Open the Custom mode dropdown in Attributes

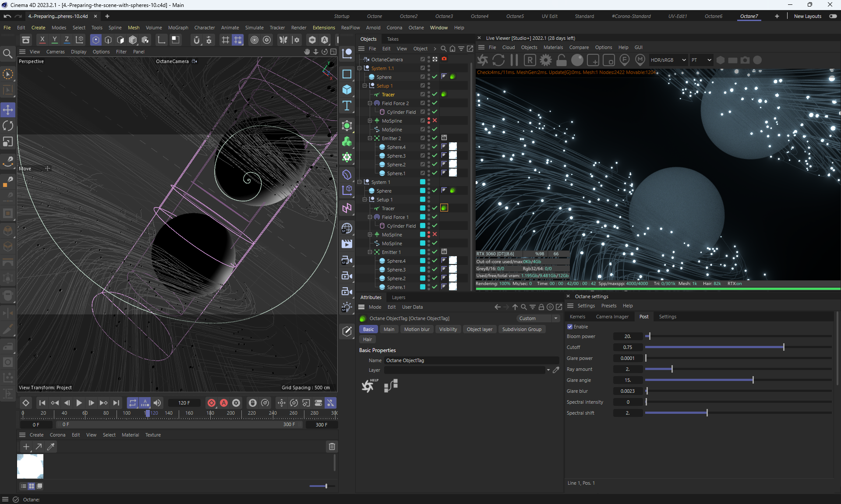[x=538, y=318]
